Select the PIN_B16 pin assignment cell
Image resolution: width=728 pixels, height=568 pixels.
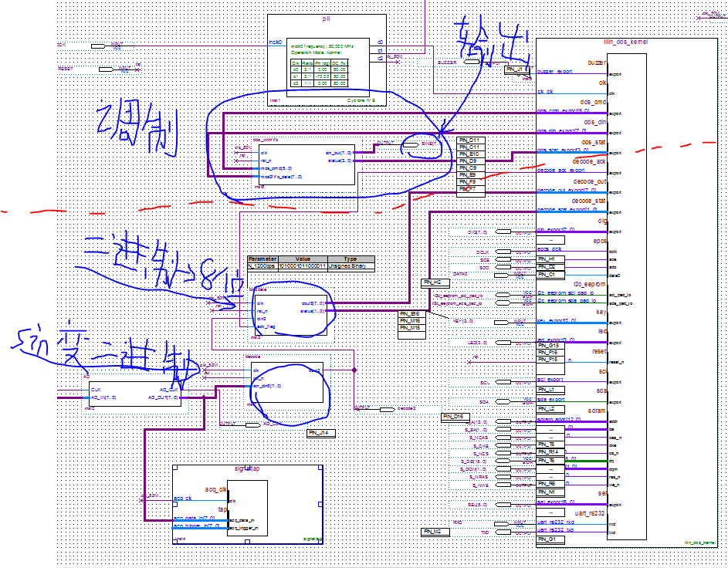[x=411, y=314]
